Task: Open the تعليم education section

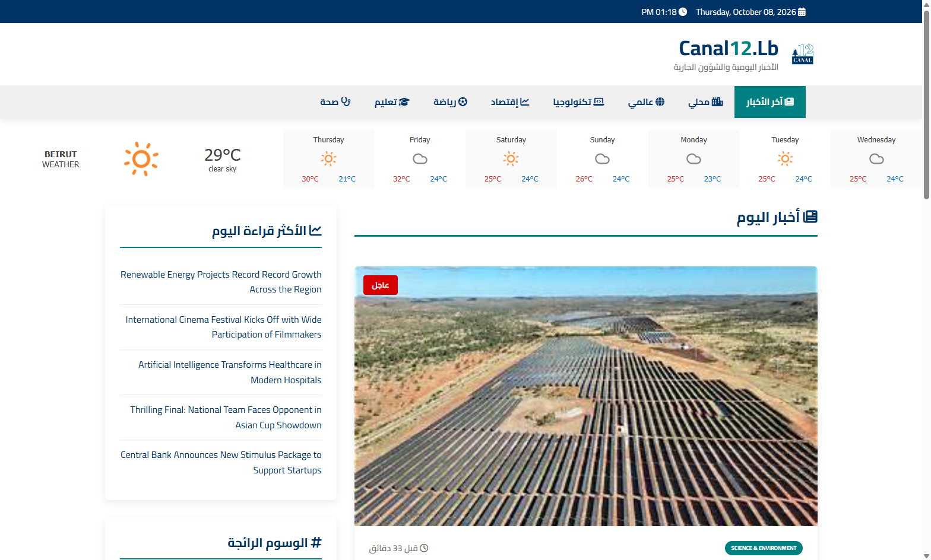Action: coord(392,102)
